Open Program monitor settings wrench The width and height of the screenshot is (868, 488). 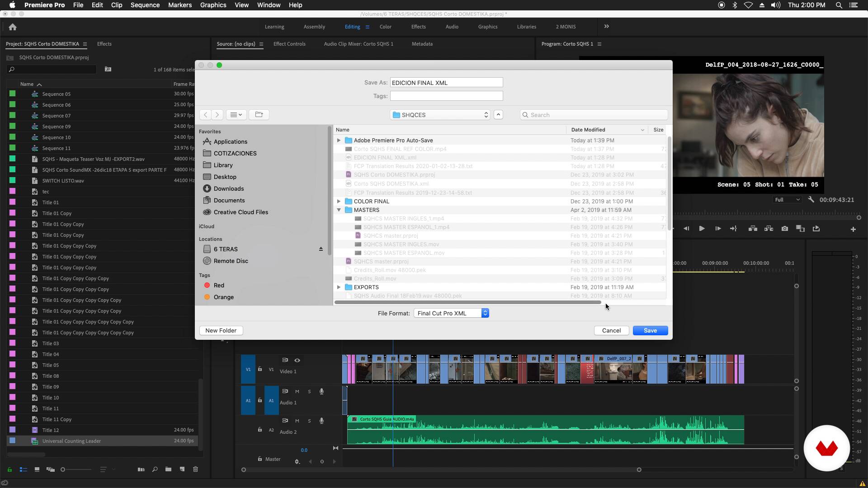point(811,199)
